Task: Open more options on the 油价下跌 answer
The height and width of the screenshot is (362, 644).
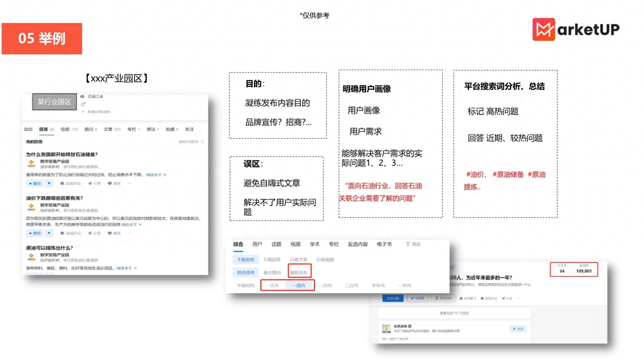Action: coord(130,233)
